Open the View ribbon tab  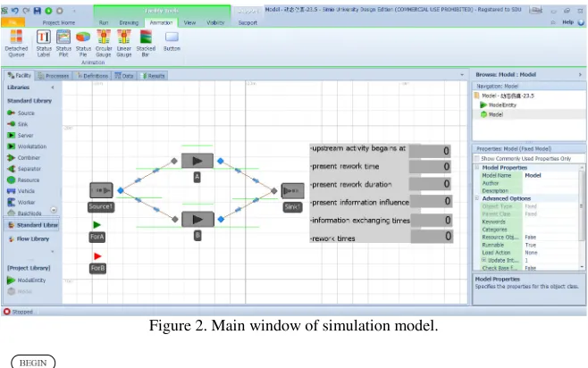(189, 22)
